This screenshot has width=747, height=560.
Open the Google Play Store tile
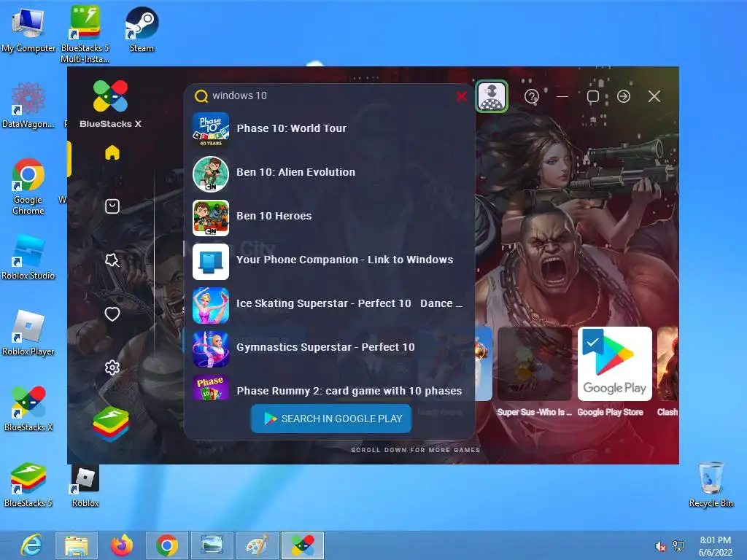point(614,364)
